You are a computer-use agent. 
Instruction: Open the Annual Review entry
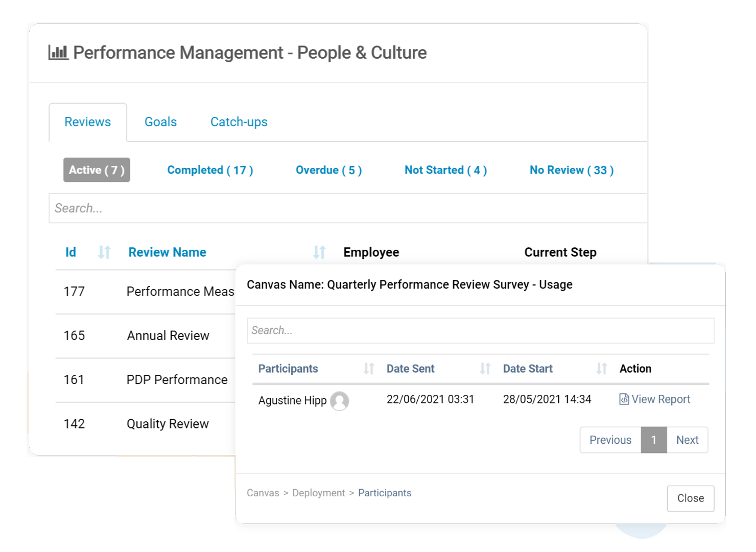[168, 335]
